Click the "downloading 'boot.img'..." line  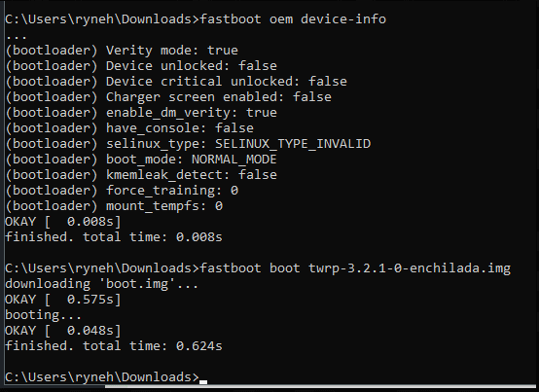pyautogui.click(x=101, y=284)
